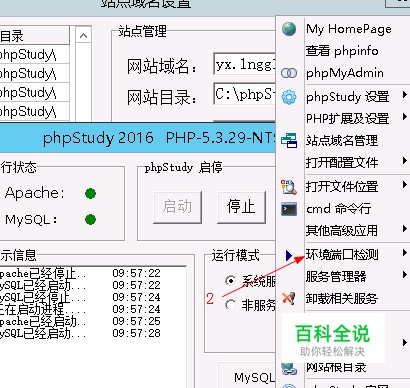The image size is (410, 388).
Task: Select the 系统服务 run mode radio button
Action: point(230,281)
